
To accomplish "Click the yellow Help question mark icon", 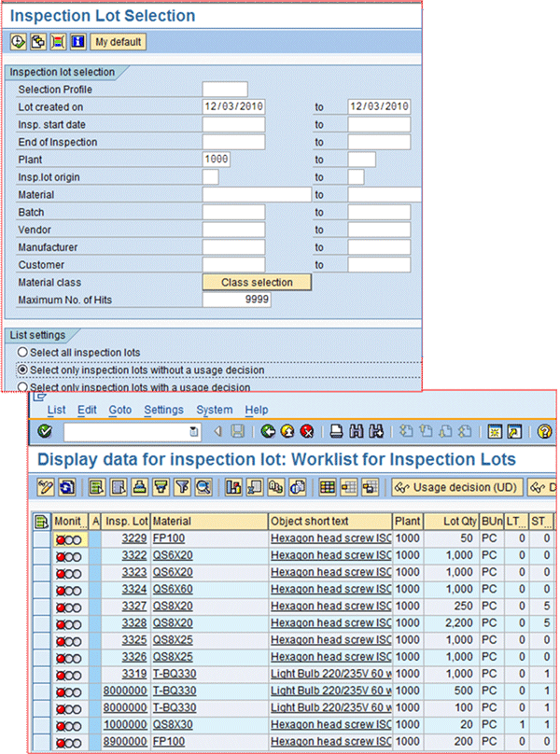I will [545, 431].
